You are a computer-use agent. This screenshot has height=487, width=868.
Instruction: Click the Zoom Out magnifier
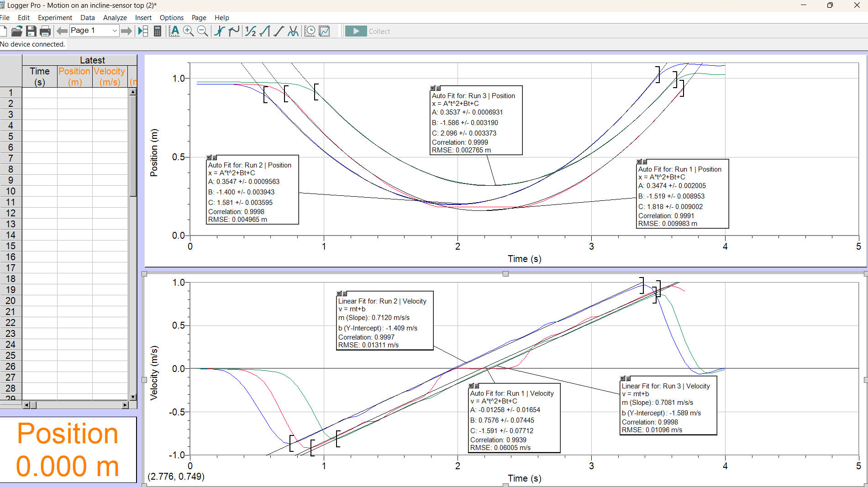[203, 31]
